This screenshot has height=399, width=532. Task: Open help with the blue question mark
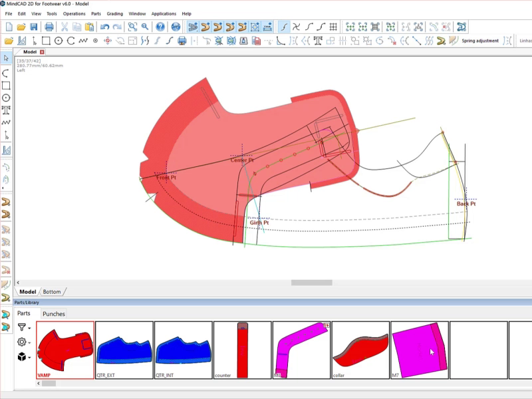160,27
